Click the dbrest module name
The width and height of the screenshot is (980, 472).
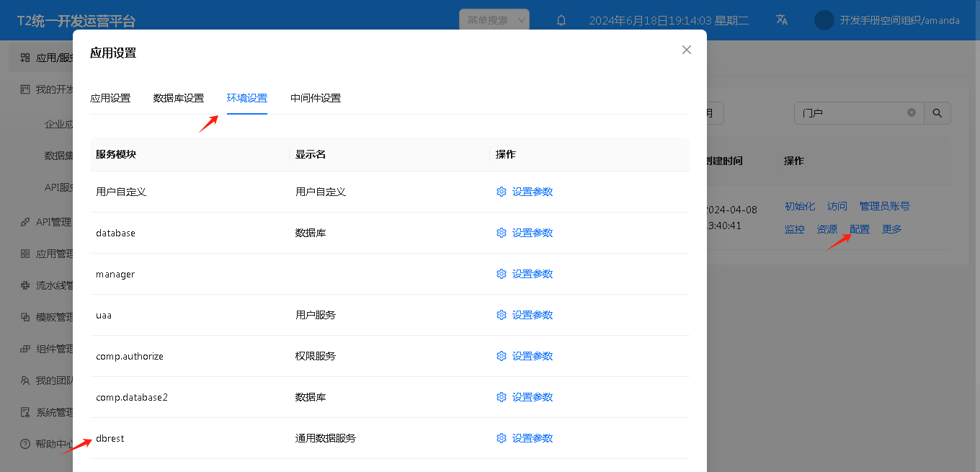(110, 438)
